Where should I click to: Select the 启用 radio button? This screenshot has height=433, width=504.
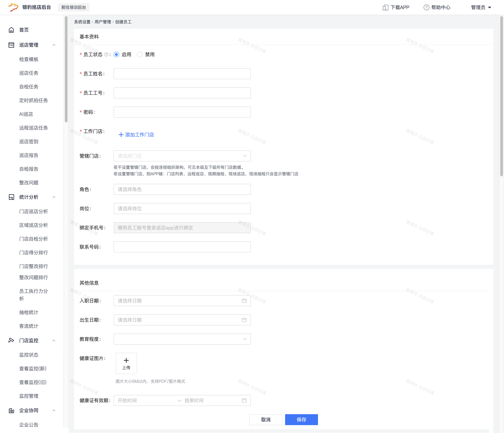pos(117,55)
